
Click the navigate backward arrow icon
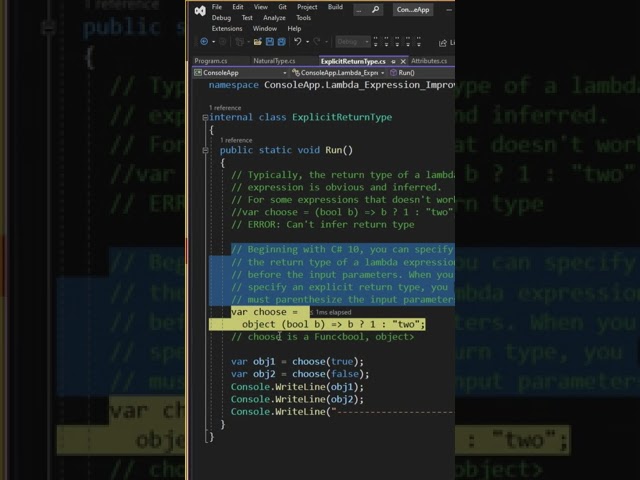(204, 42)
